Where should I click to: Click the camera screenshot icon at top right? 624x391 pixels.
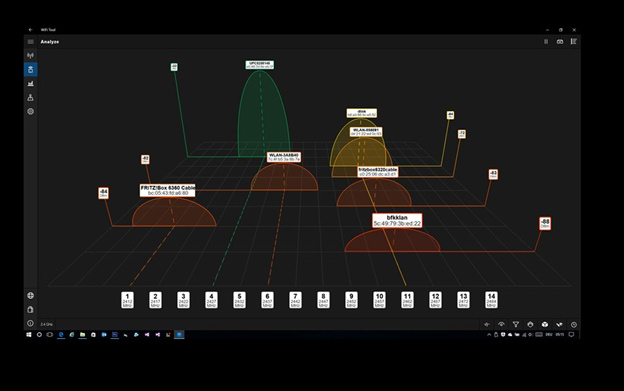click(560, 42)
